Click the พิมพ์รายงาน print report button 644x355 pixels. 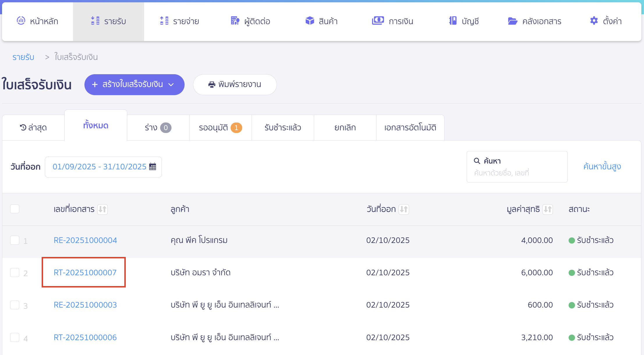coord(235,84)
